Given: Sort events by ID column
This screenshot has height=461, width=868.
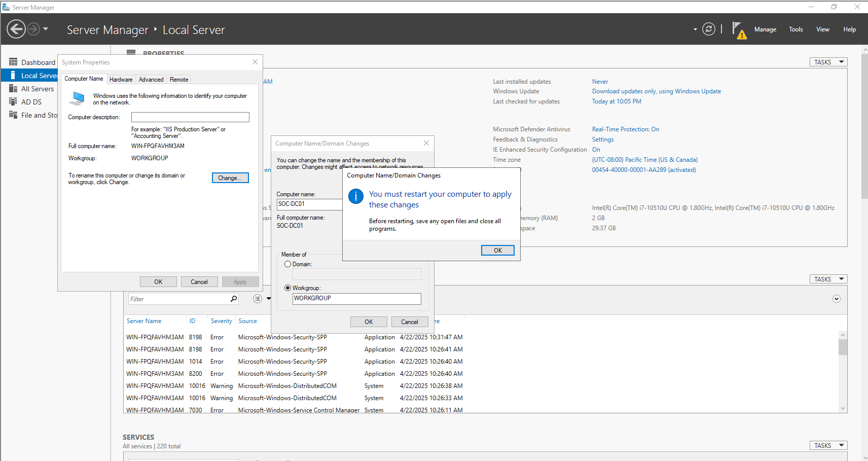Looking at the screenshot, I should pos(192,321).
